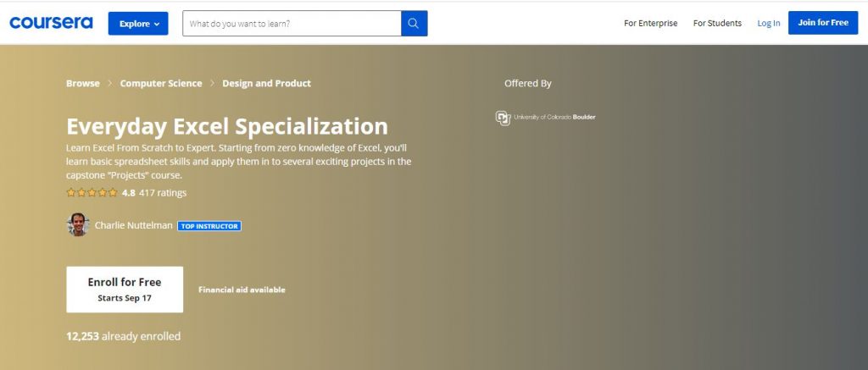Click the University of Colorado Boulder logo

pyautogui.click(x=545, y=117)
